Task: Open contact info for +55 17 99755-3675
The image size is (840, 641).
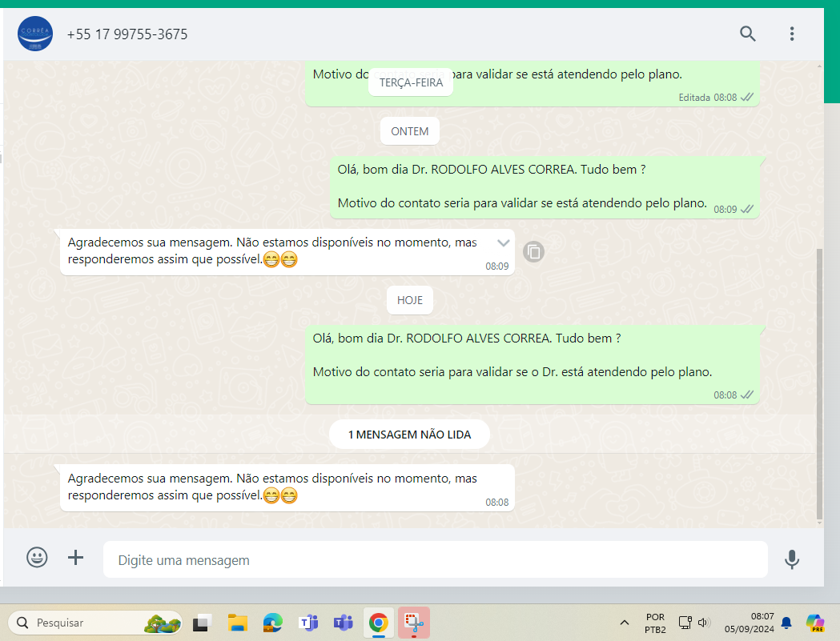Action: pyautogui.click(x=127, y=34)
